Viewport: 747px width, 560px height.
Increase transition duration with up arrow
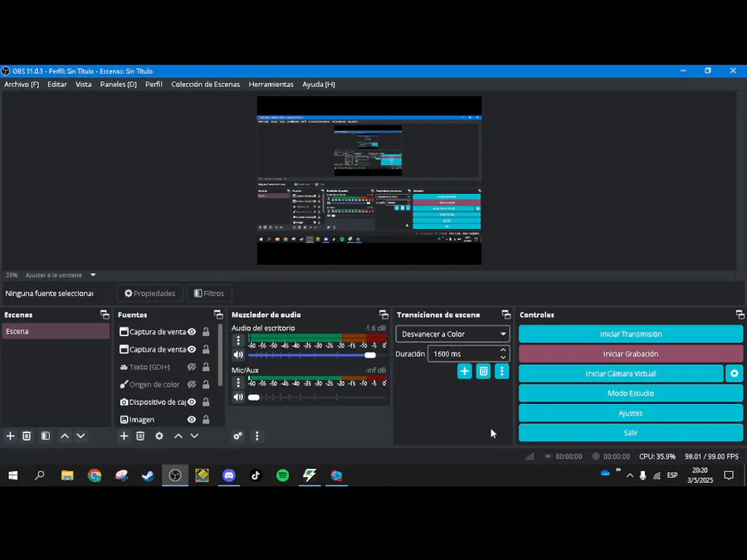pyautogui.click(x=503, y=350)
